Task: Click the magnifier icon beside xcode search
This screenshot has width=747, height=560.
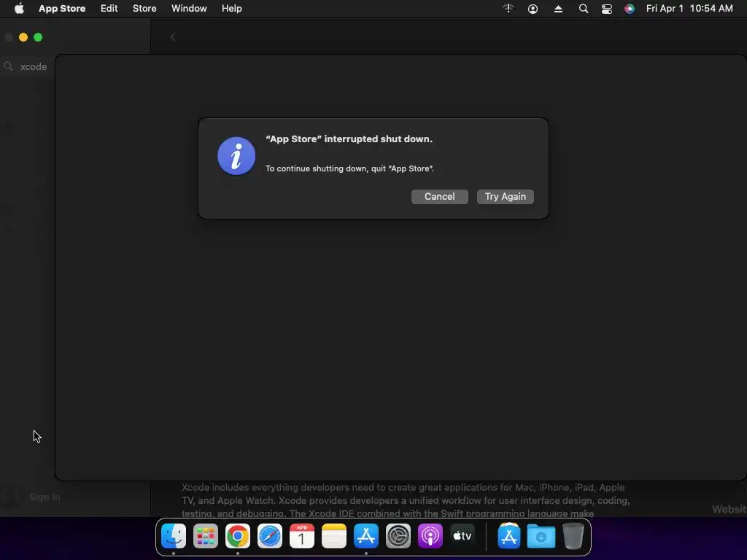Action: click(x=8, y=66)
